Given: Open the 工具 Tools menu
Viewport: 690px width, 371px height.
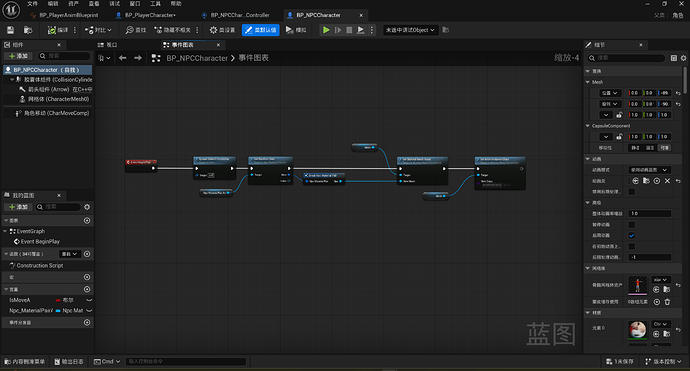Looking at the screenshot, I should pyautogui.click(x=155, y=4).
